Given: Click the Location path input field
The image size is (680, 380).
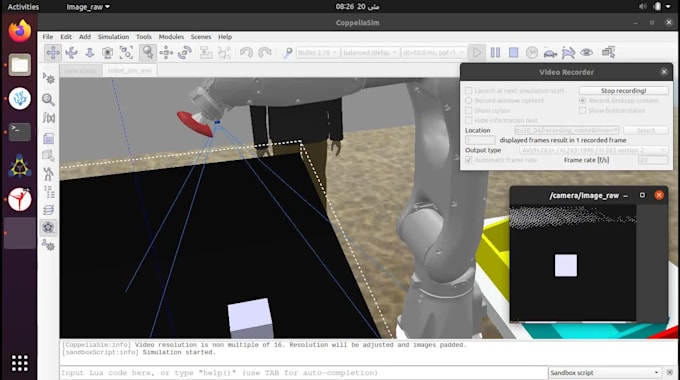Looking at the screenshot, I should click(566, 130).
